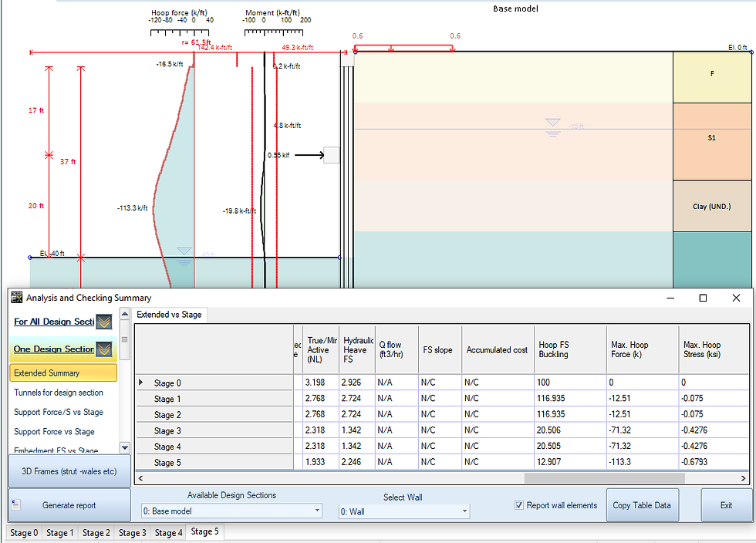Click the FS slope column header
The height and width of the screenshot is (543, 756).
point(440,349)
